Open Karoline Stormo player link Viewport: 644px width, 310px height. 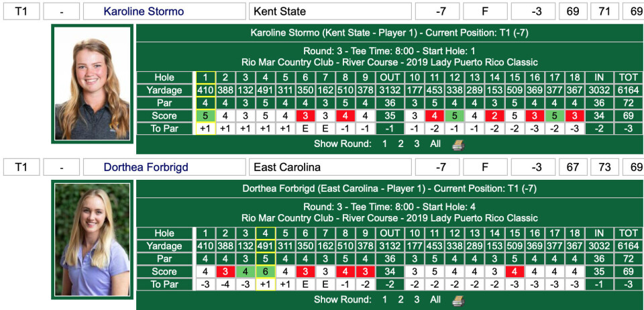pos(144,11)
